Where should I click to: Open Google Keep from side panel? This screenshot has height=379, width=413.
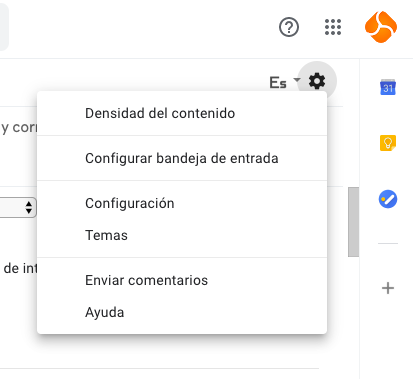388,143
